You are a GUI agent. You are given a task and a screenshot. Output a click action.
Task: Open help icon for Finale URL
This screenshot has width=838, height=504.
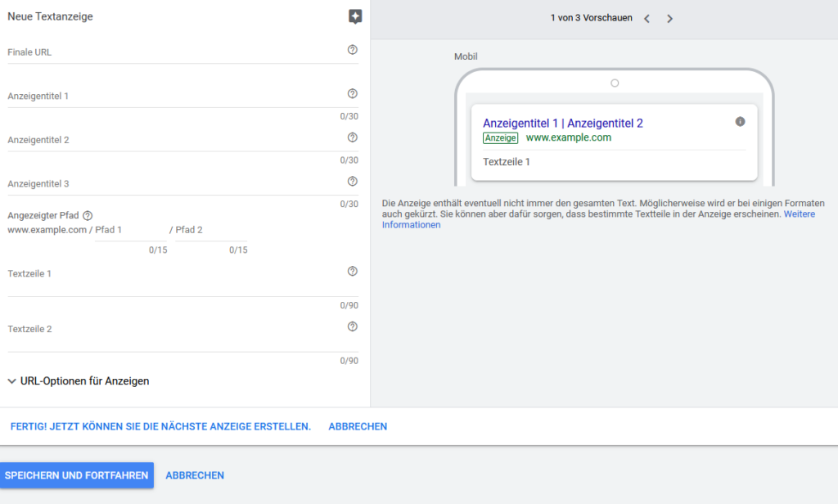click(353, 50)
